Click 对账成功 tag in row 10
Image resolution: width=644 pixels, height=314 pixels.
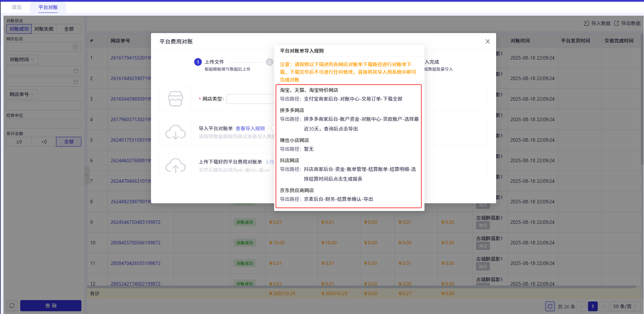coord(245,243)
